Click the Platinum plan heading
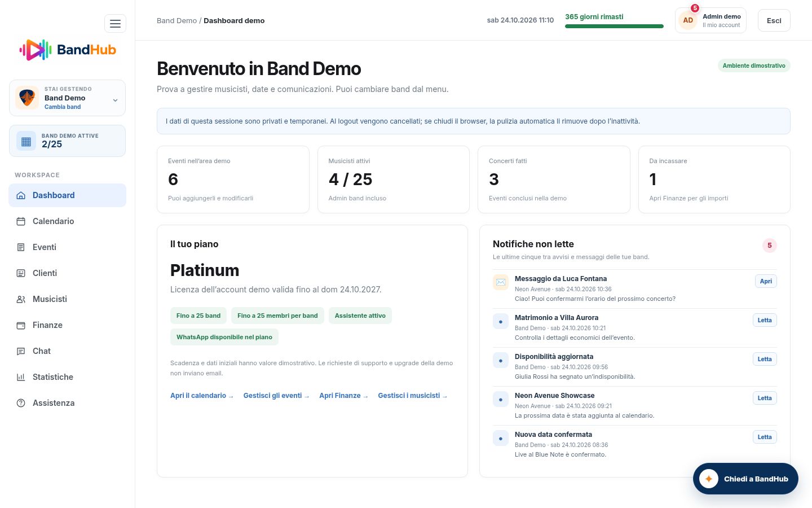This screenshot has height=508, width=812. (205, 270)
